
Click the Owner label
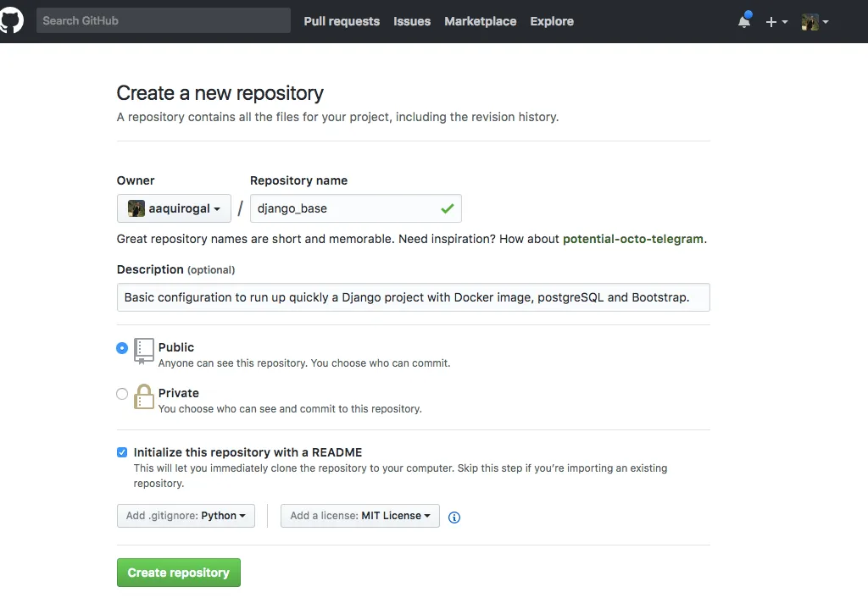[x=136, y=180]
